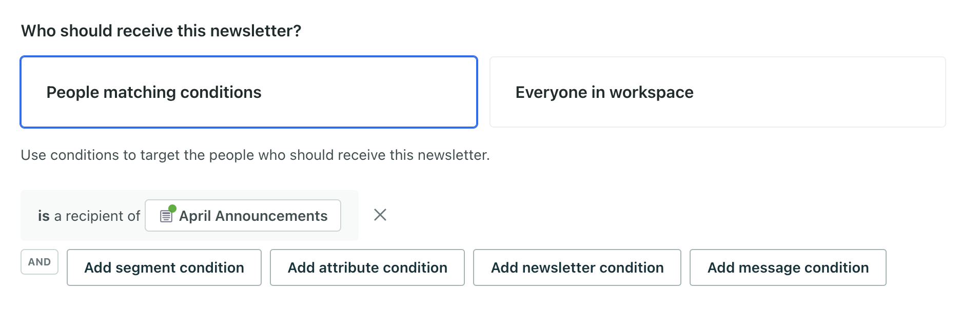Add a message condition
Image resolution: width=980 pixels, height=331 pixels.
(x=788, y=267)
